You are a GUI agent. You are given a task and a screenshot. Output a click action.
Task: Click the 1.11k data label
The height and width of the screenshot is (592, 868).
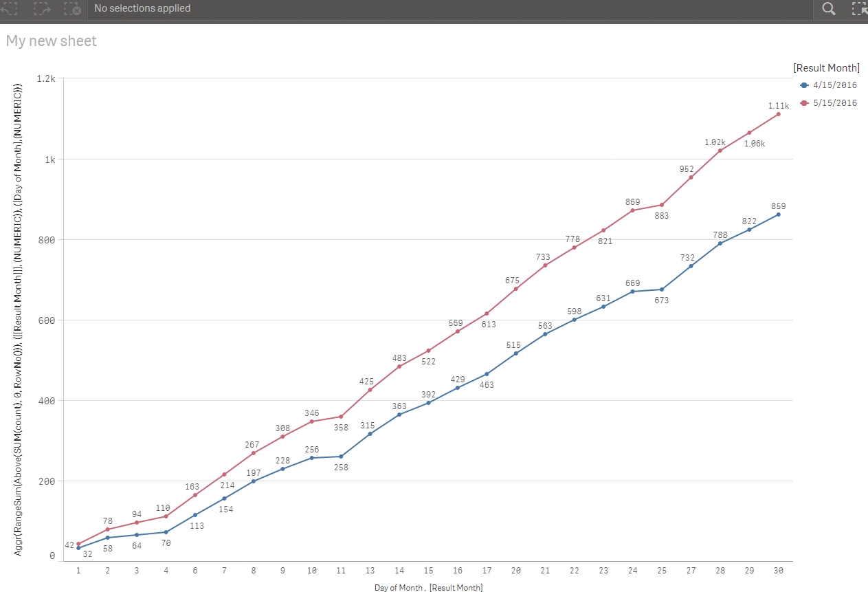click(x=779, y=106)
